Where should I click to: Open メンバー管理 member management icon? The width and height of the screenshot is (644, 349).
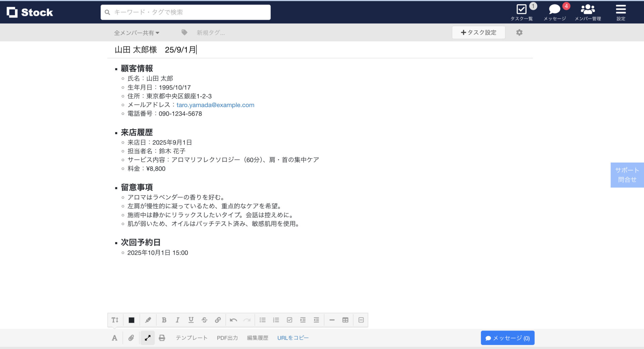pyautogui.click(x=588, y=9)
